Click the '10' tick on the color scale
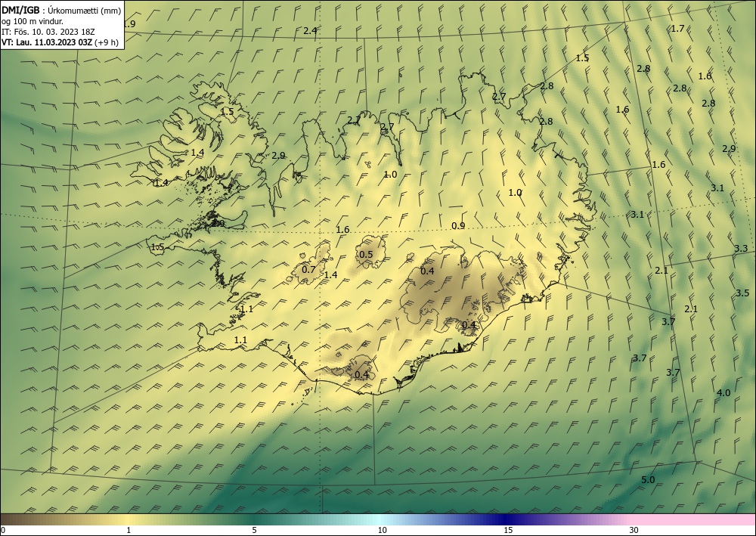 point(382,531)
